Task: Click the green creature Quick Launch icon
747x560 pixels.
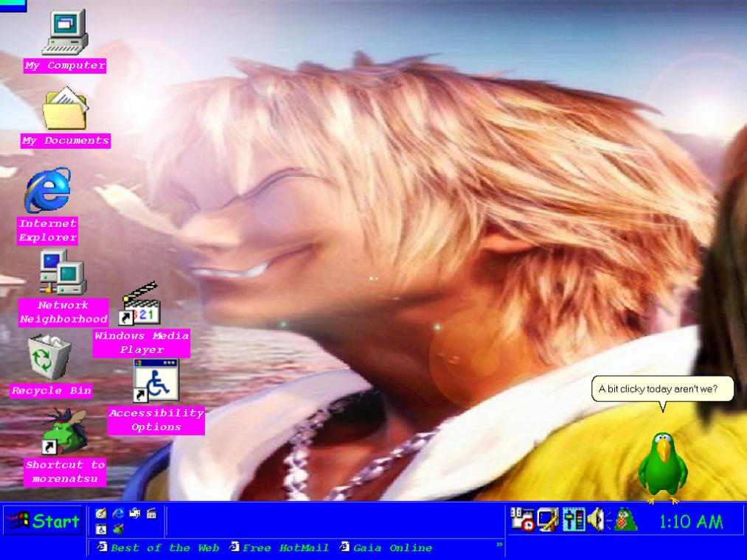Action: (x=118, y=528)
